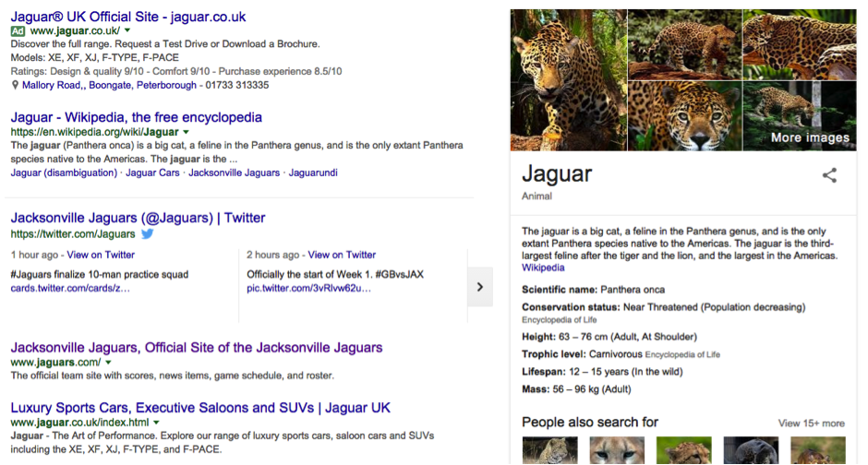Image resolution: width=868 pixels, height=465 pixels.
Task: Click the Twitter bird icon
Action: click(147, 233)
